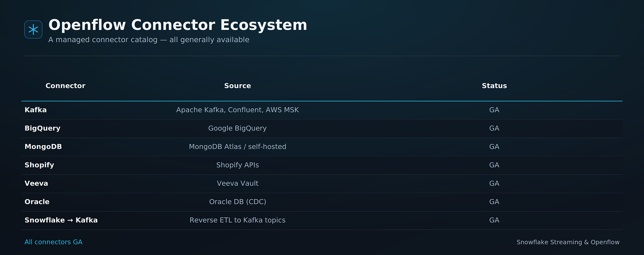Click "Apache Kafka, Confluent, AWS MSK" source cell
The height and width of the screenshot is (255, 644).
point(238,110)
